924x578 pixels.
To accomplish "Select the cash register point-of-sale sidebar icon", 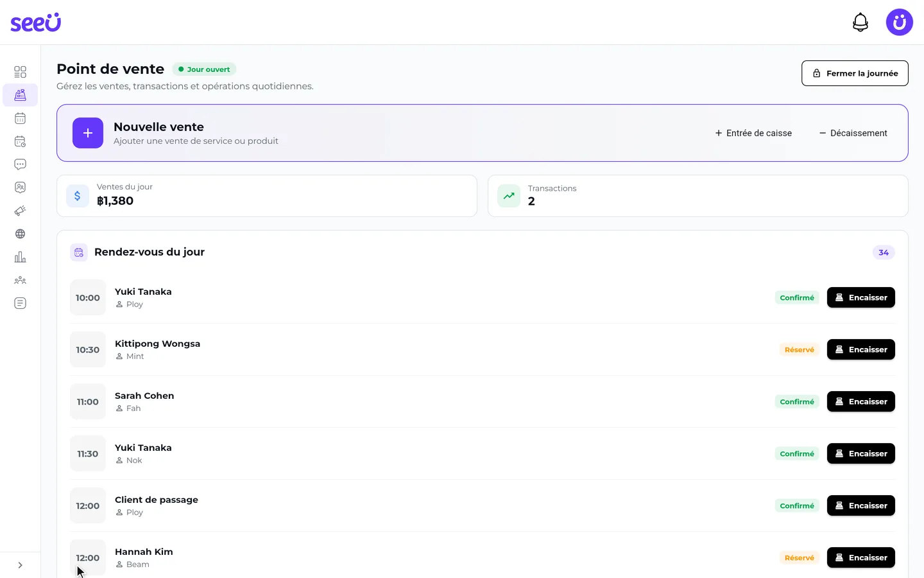I will coord(20,95).
